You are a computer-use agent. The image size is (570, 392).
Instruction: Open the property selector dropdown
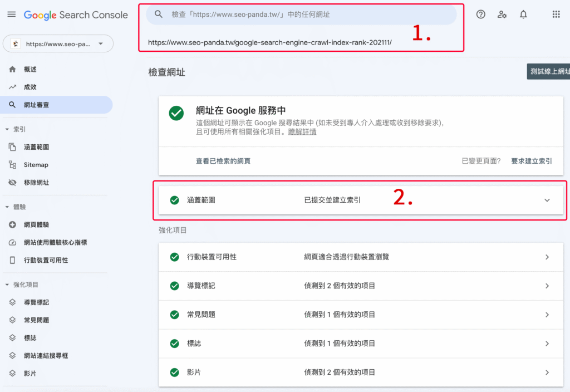58,43
